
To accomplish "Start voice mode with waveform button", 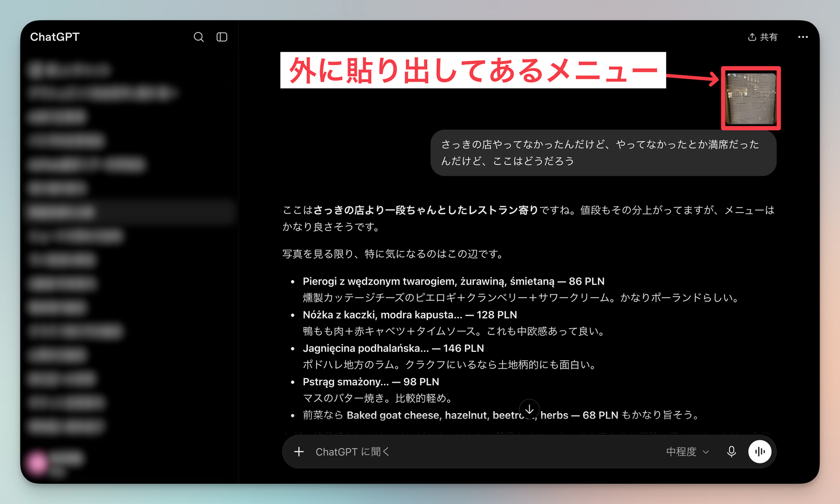I will pyautogui.click(x=760, y=451).
